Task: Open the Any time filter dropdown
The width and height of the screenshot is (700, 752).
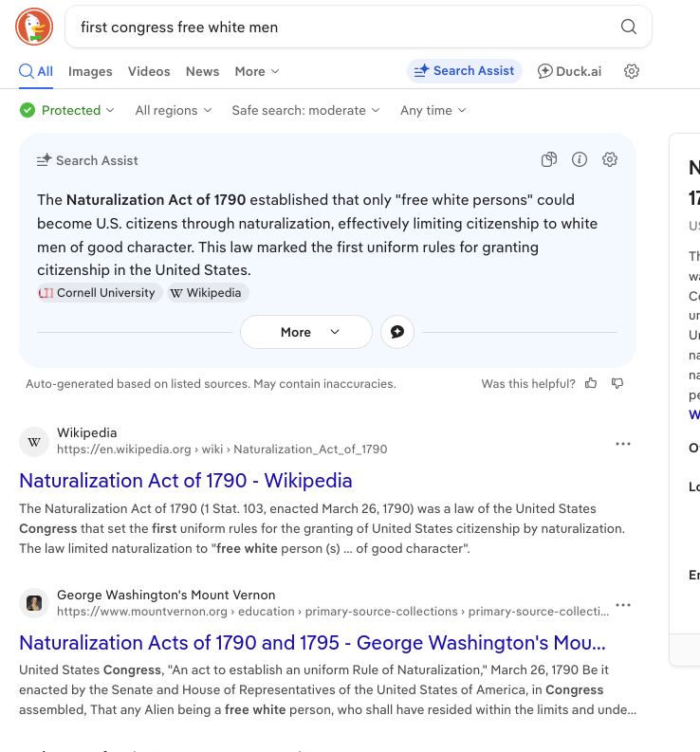Action: (433, 110)
